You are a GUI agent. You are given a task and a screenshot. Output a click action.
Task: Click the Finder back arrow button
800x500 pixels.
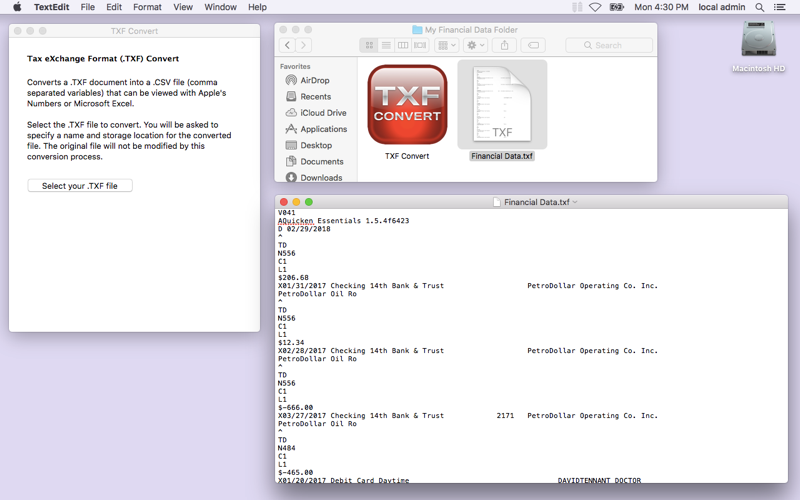coord(287,45)
